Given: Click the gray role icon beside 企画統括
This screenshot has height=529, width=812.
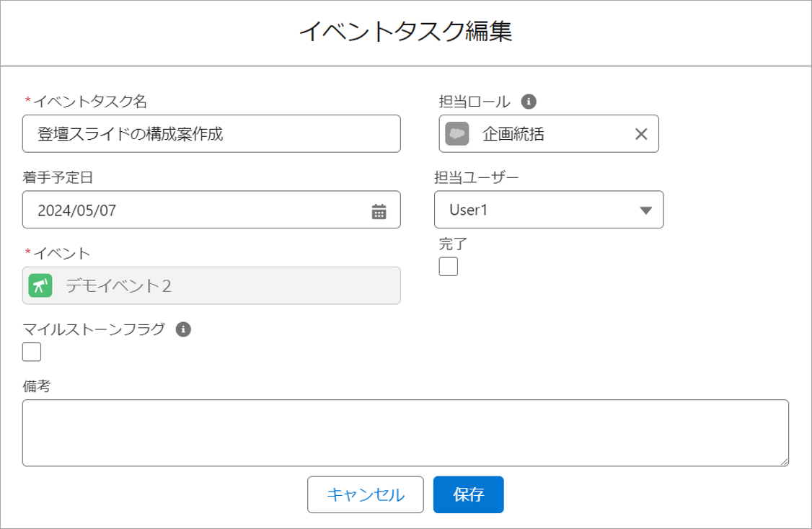Looking at the screenshot, I should (457, 134).
